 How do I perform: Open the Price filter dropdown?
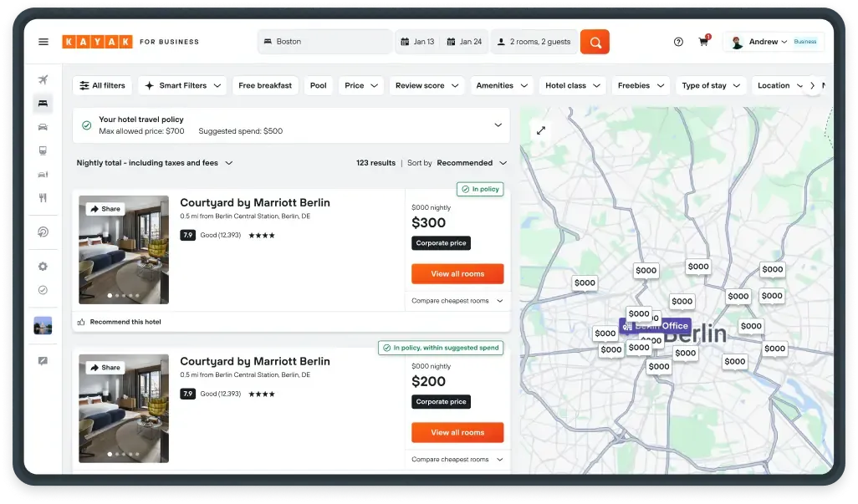[x=361, y=85]
